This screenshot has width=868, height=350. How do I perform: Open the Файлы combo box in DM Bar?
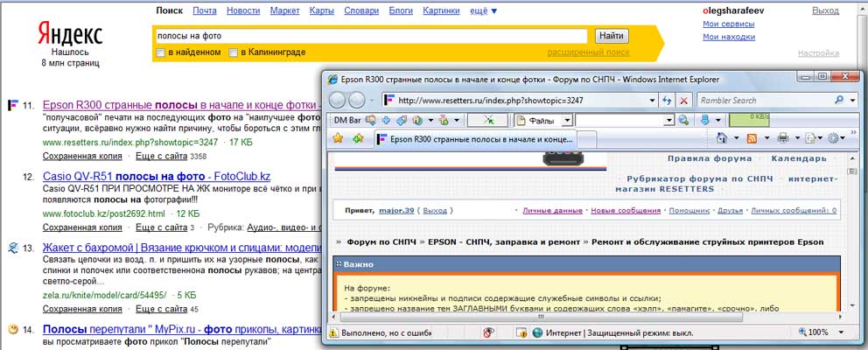567,120
